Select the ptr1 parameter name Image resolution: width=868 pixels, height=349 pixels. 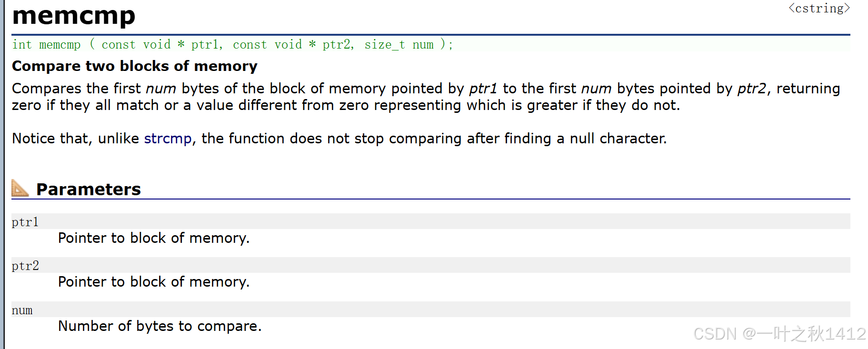[x=25, y=222]
